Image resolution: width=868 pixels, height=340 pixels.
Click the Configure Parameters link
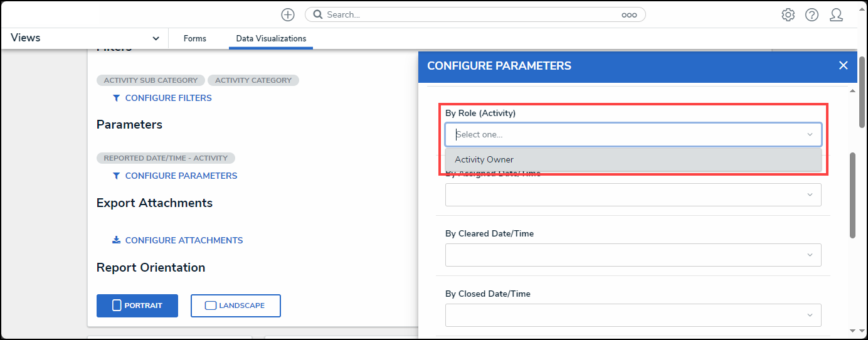[181, 176]
